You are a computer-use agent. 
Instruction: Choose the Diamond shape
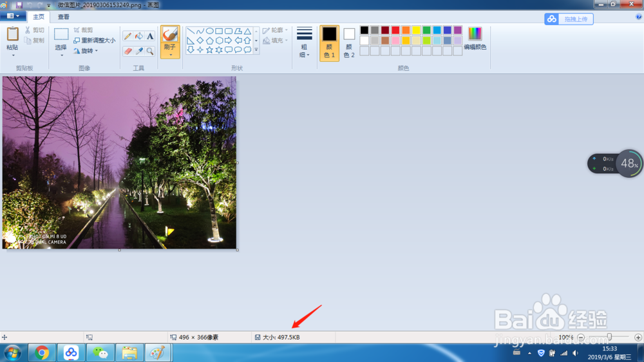tap(200, 41)
